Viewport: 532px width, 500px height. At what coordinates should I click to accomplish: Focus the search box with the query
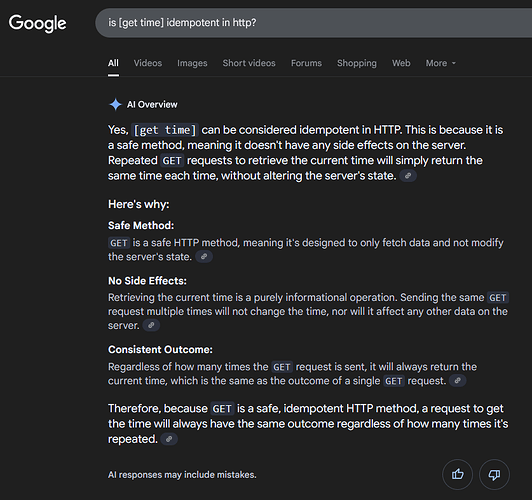coord(314,23)
